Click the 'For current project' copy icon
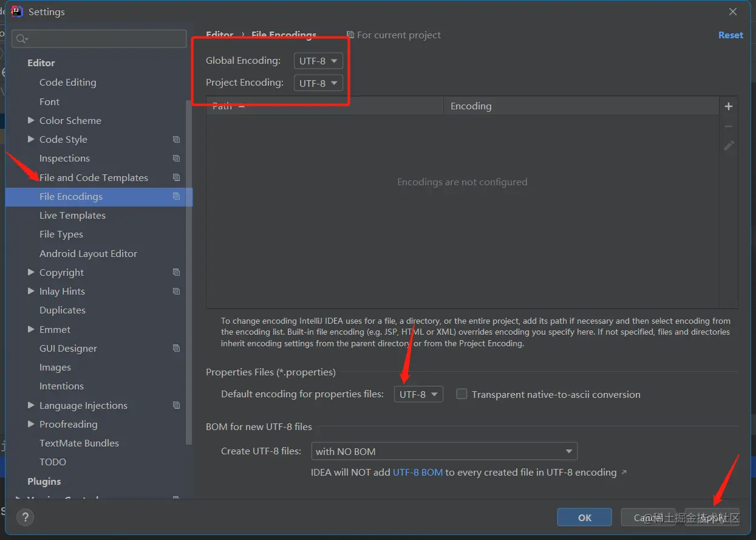756x540 pixels. point(350,35)
